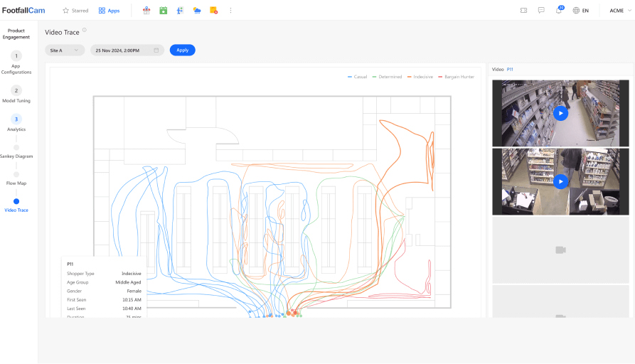
Task: Click the green calendar app icon
Action: (164, 11)
